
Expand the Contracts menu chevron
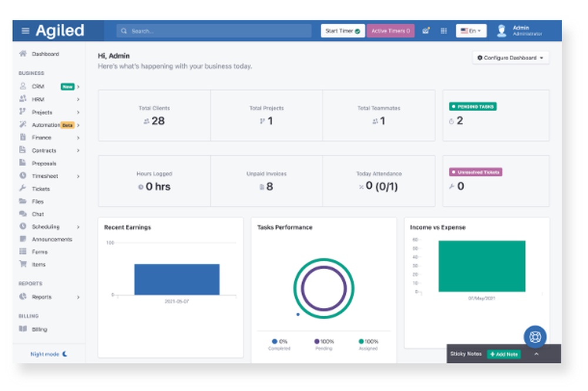click(78, 151)
